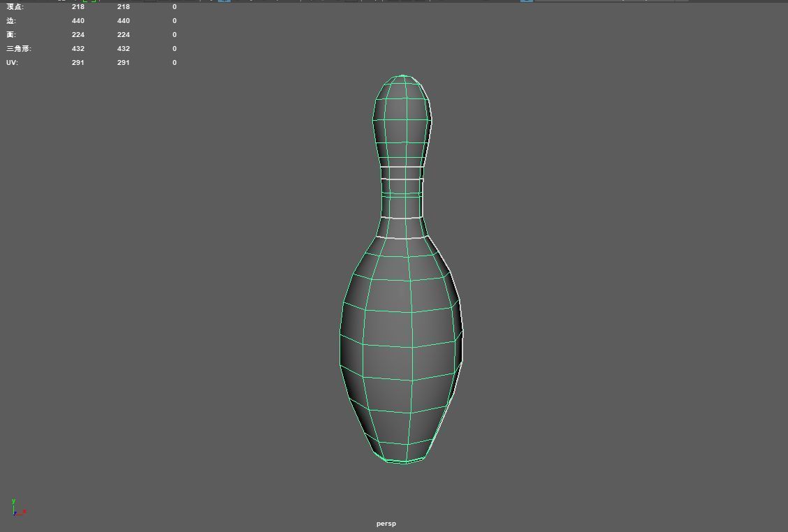Click the UV count label
This screenshot has height=532, width=788.
[12, 63]
